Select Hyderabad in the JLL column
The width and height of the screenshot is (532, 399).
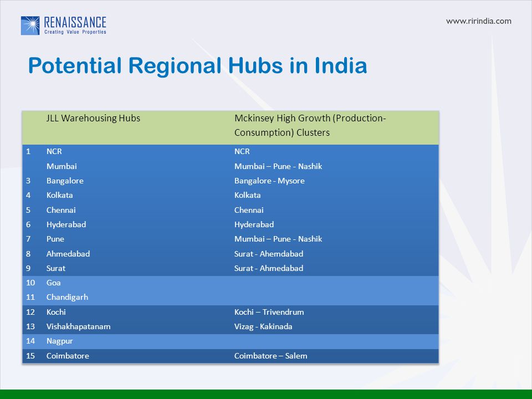coord(66,224)
